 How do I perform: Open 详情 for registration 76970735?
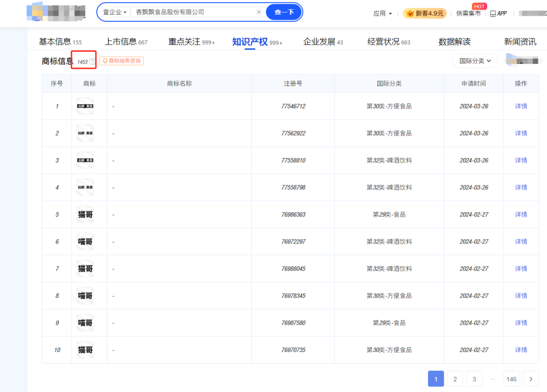(521, 350)
